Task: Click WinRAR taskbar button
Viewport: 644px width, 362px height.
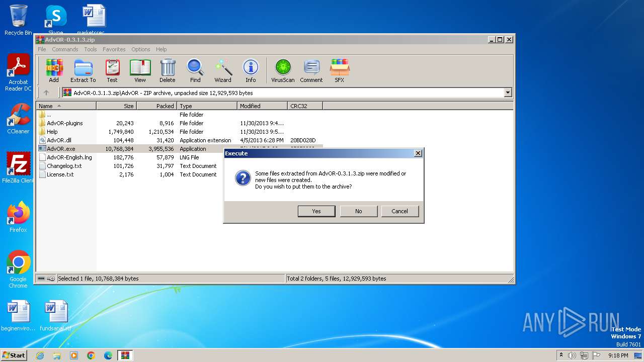Action: coord(125,355)
